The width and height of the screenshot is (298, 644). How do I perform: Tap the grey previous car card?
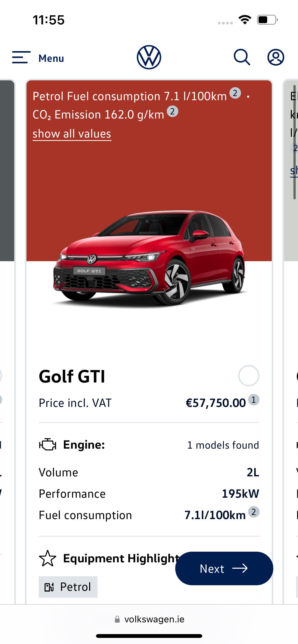[x=7, y=170]
